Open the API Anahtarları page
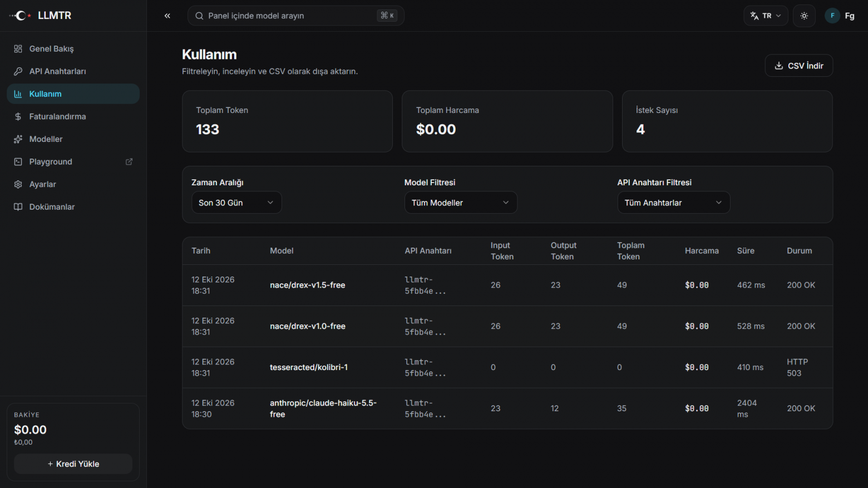 73,71
